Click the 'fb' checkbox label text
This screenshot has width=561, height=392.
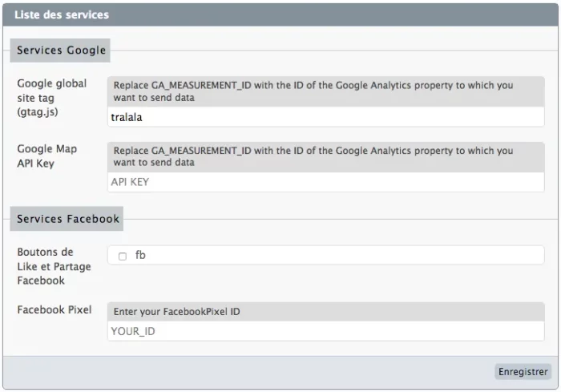140,255
